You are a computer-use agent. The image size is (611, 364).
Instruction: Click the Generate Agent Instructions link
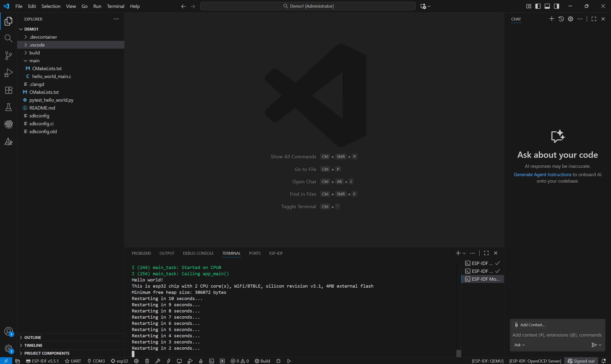542,174
